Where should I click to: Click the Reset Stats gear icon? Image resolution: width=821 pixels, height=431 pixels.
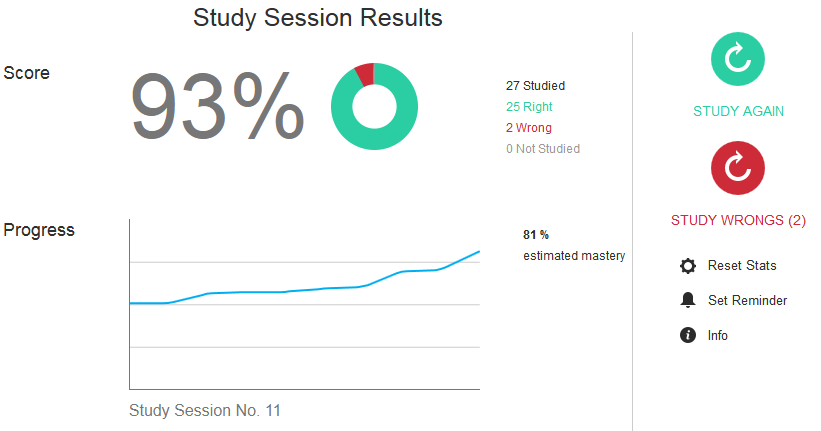687,266
